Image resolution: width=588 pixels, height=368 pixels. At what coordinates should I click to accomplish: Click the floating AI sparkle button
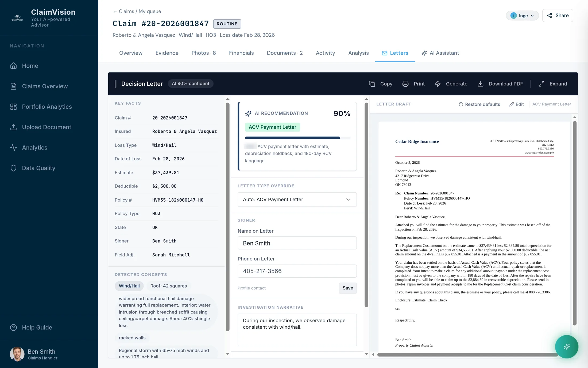(x=567, y=347)
